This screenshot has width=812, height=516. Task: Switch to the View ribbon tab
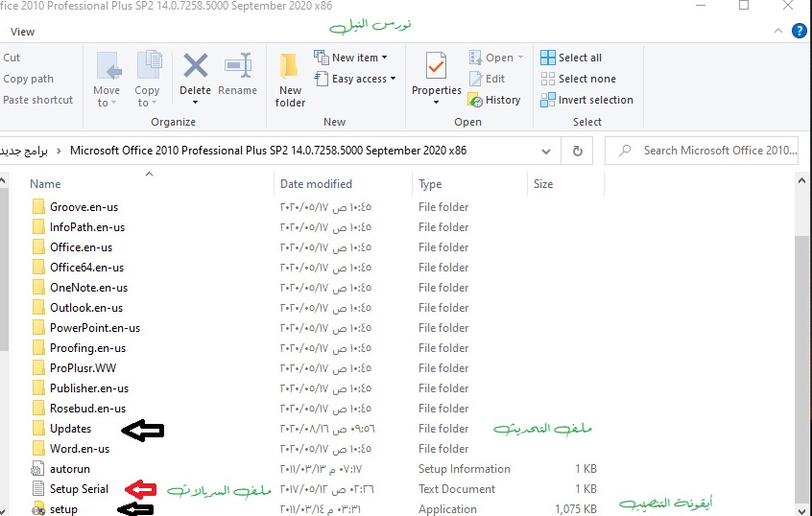[22, 32]
